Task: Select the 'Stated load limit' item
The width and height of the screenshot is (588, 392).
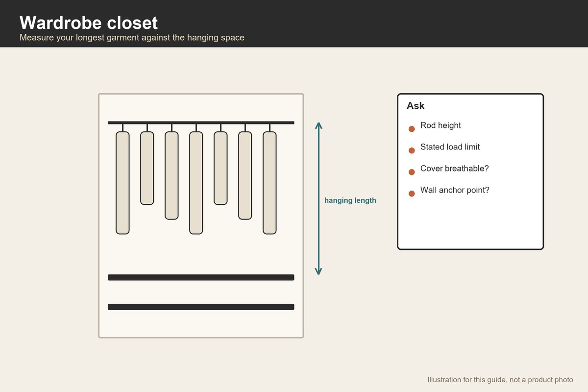Action: (450, 147)
